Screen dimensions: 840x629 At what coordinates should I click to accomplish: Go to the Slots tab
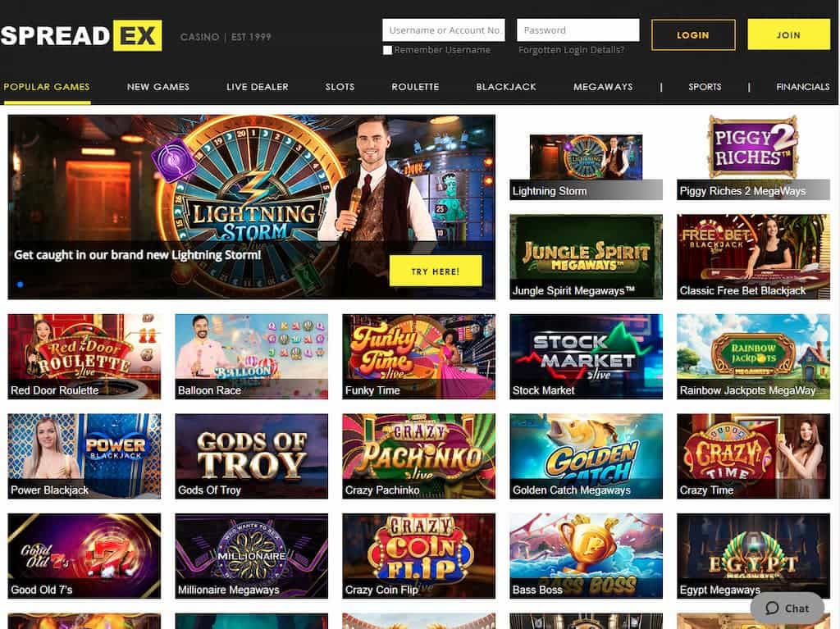[340, 87]
